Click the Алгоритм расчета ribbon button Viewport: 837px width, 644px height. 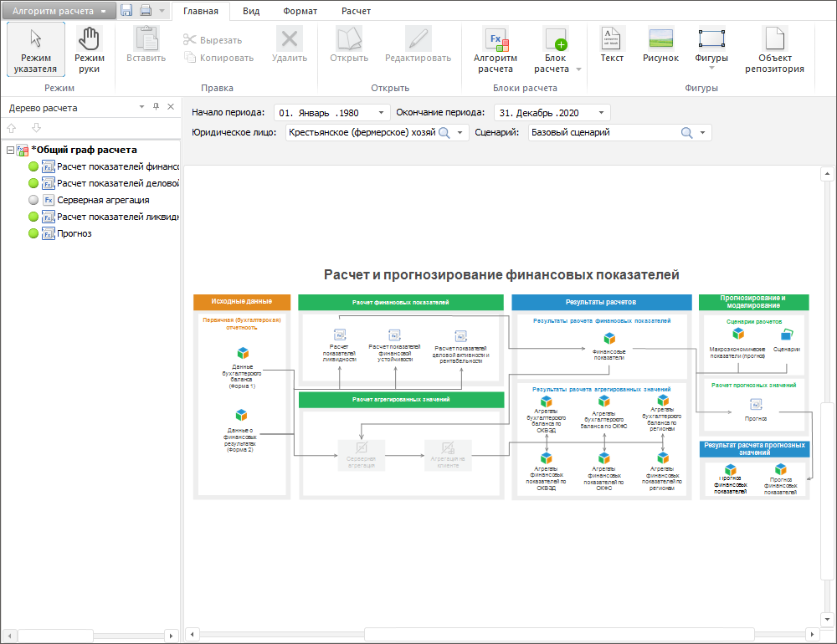click(x=495, y=50)
